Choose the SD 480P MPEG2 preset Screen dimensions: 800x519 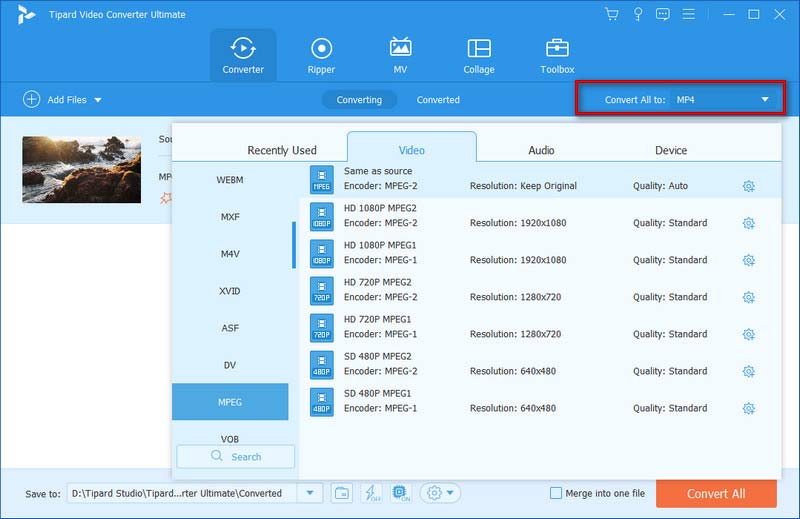click(542, 364)
